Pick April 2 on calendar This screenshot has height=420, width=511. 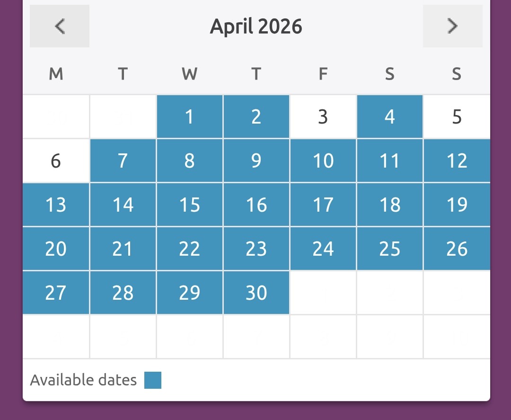point(256,116)
